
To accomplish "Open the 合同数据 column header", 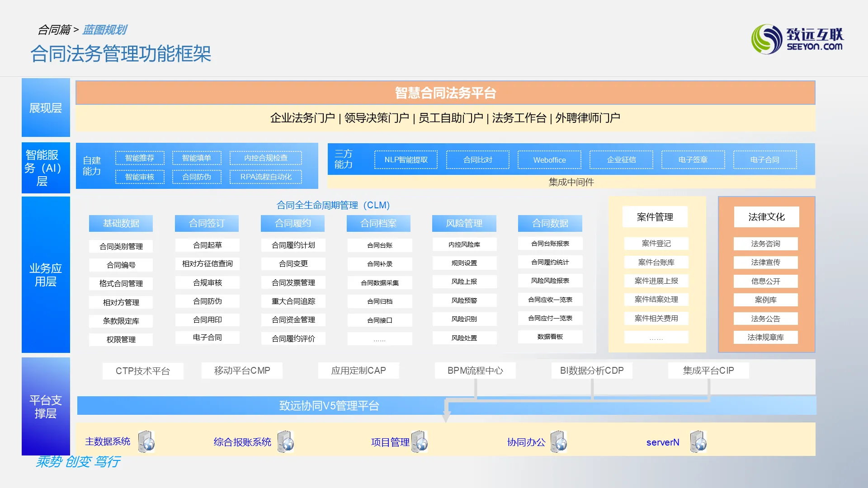I will (550, 223).
